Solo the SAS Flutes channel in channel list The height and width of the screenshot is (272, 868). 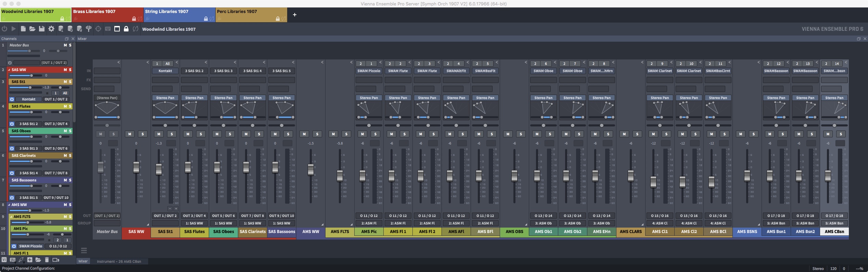point(70,107)
